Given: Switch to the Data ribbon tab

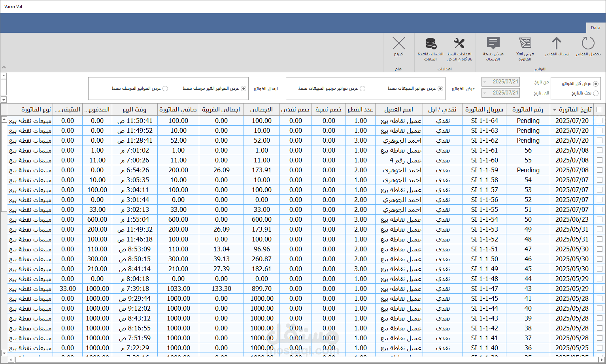Looking at the screenshot, I should (595, 28).
